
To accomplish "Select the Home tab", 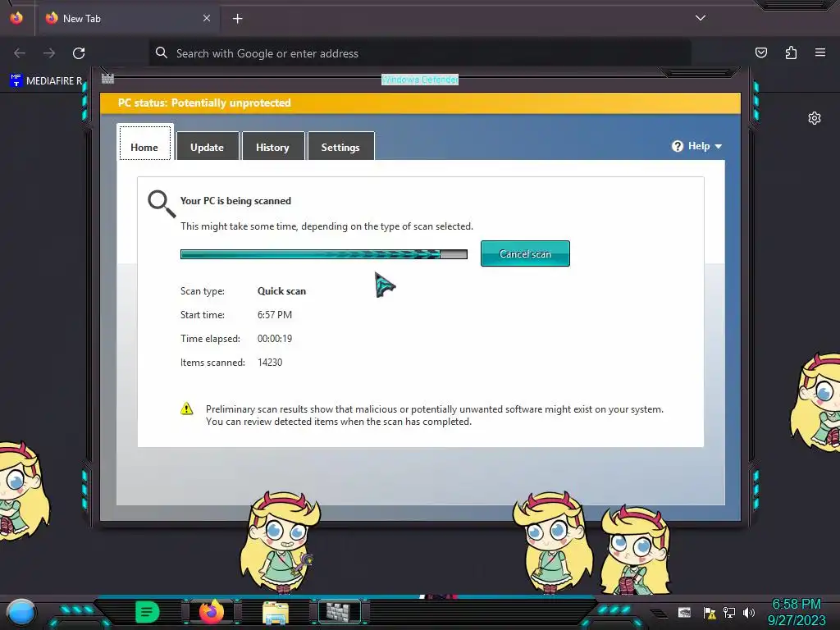I will click(144, 144).
